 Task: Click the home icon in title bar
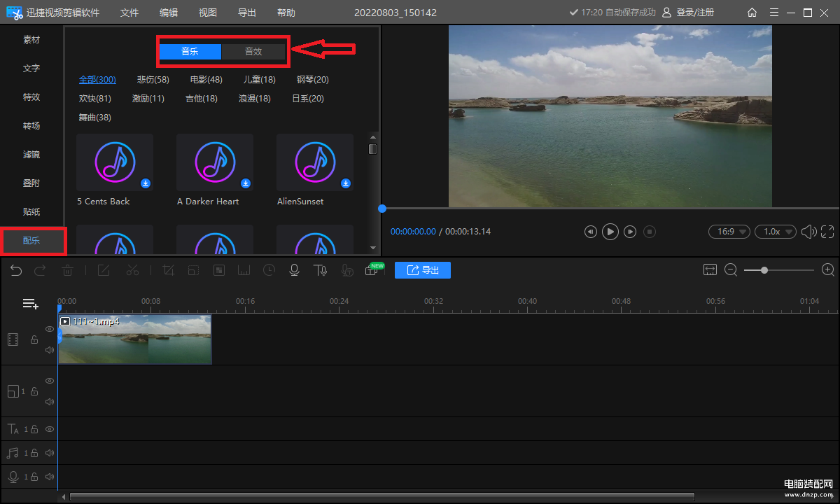tap(752, 13)
